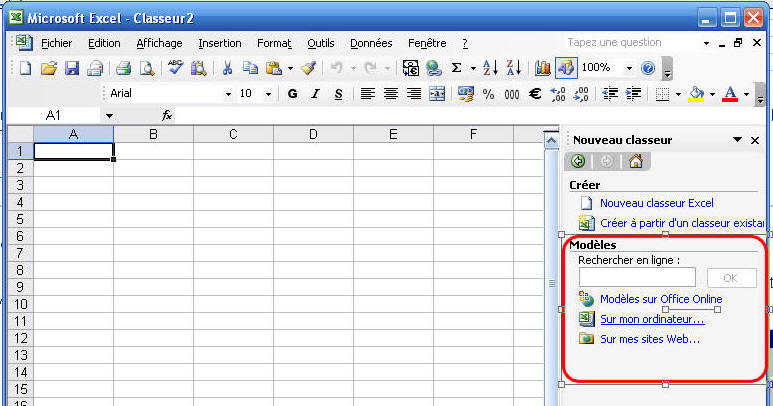Close the Nouveau classeur task pane
The image size is (773, 406).
[x=755, y=140]
